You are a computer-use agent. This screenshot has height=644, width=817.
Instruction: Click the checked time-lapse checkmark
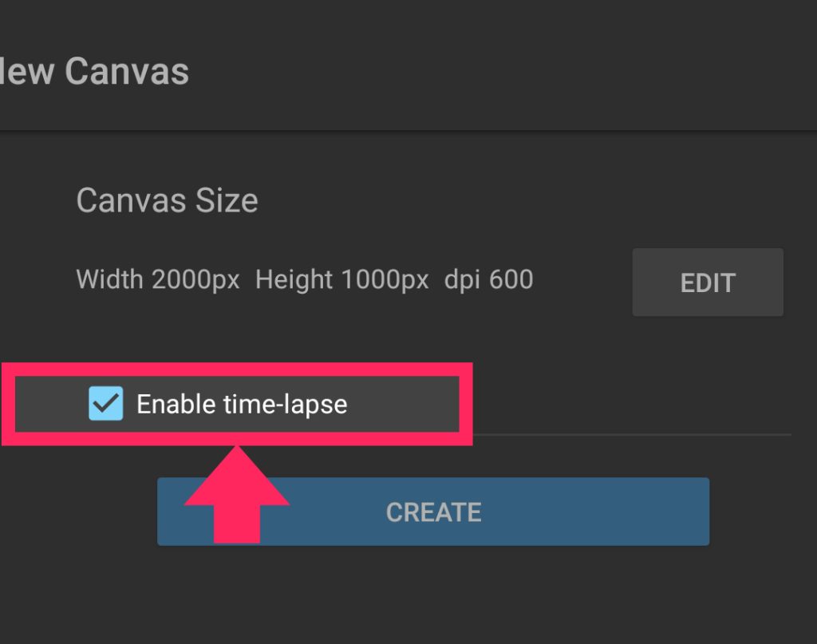pyautogui.click(x=108, y=404)
